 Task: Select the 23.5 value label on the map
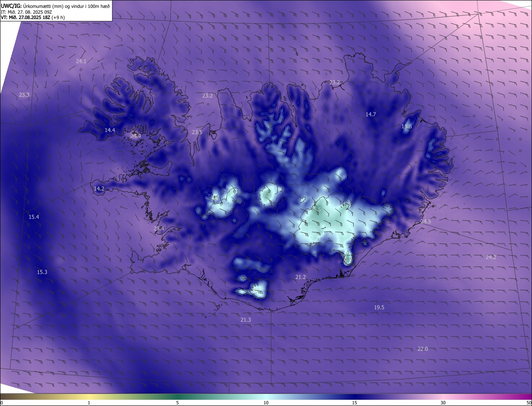click(x=197, y=132)
